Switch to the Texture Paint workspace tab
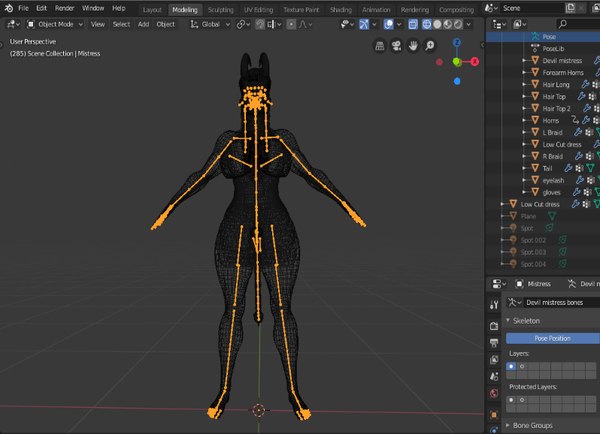600x434 pixels. click(301, 10)
